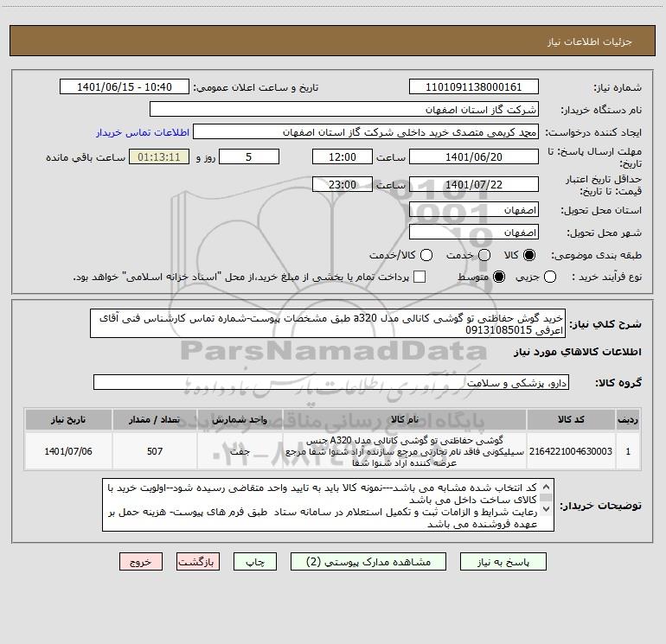Click the delivery city field اصفهان

(x=474, y=232)
